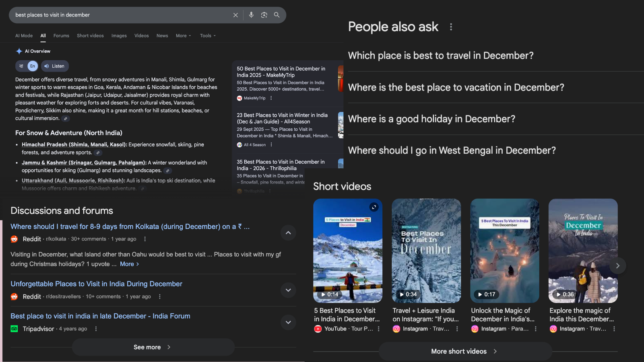Open the three-dot menu on the Travel + Leisure India video
Screen dimensions: 644x362
tap(457, 329)
